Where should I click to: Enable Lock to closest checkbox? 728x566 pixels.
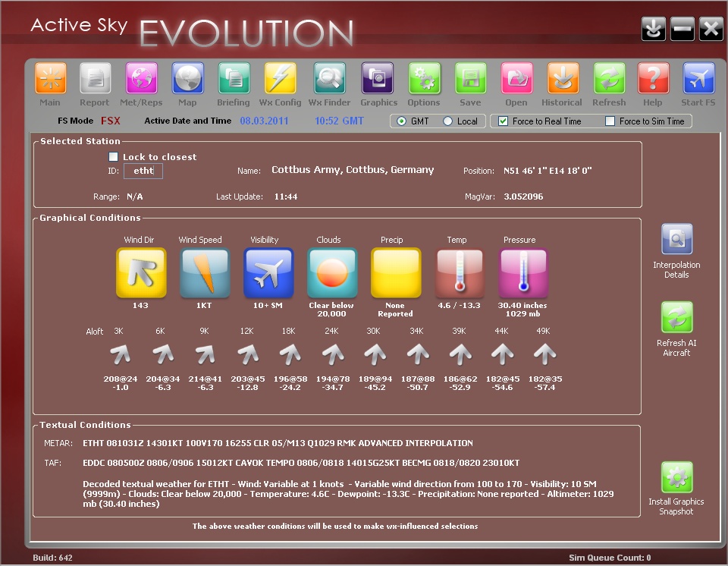[x=113, y=156]
